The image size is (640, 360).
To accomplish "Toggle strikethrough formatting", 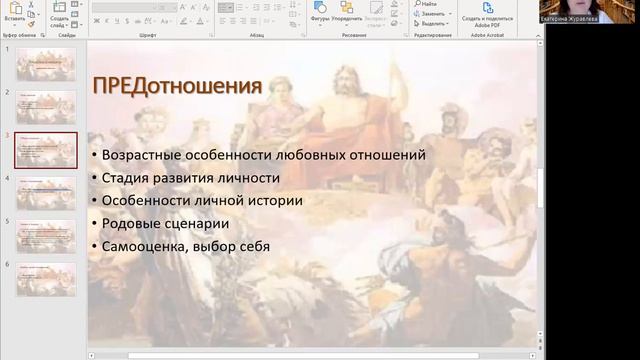I will tap(138, 21).
